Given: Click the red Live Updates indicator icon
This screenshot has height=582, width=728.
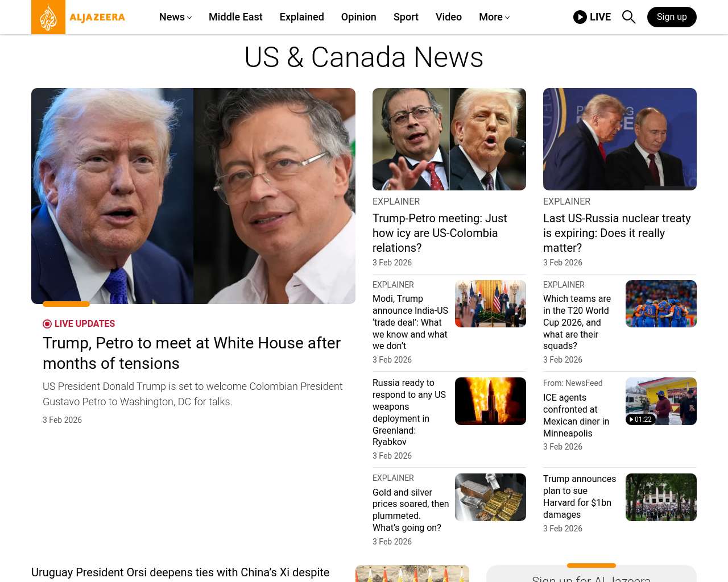Looking at the screenshot, I should point(47,324).
